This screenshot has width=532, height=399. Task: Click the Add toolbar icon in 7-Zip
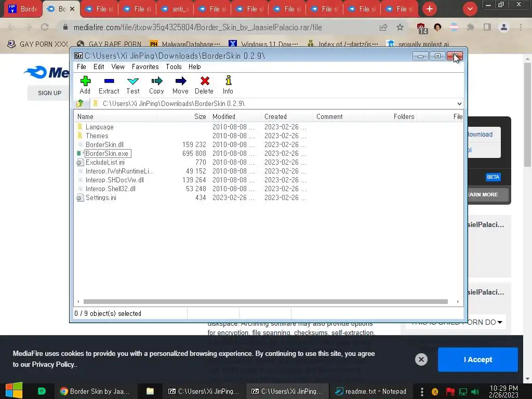(x=85, y=85)
